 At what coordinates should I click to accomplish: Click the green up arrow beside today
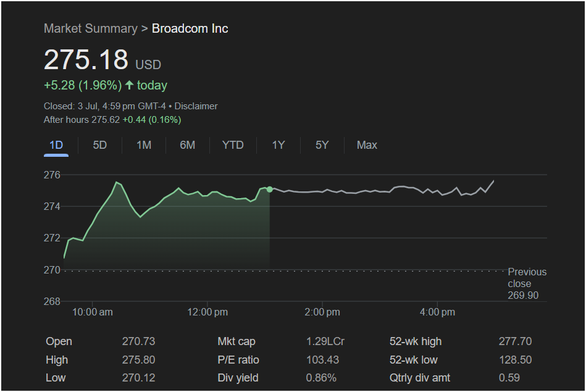(129, 85)
